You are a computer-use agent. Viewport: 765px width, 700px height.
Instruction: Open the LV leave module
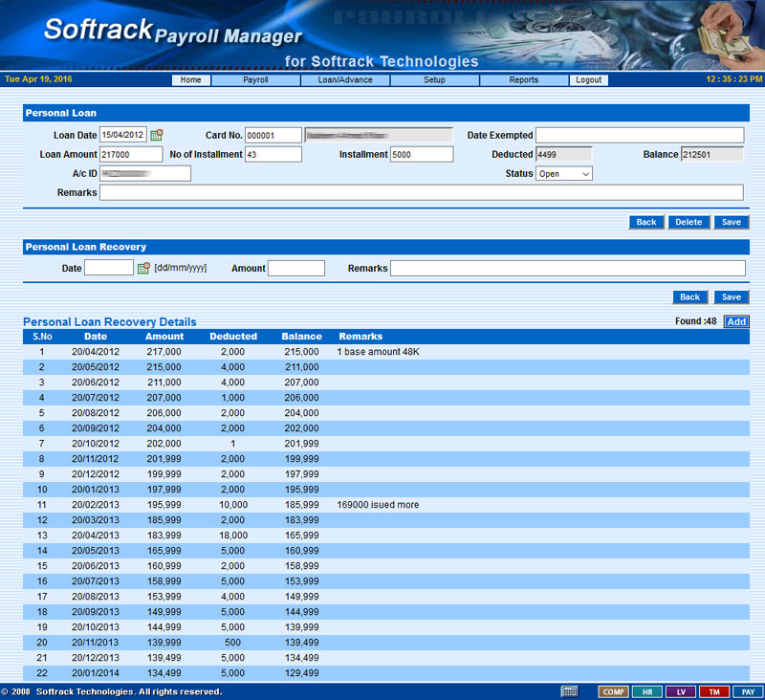[x=681, y=691]
